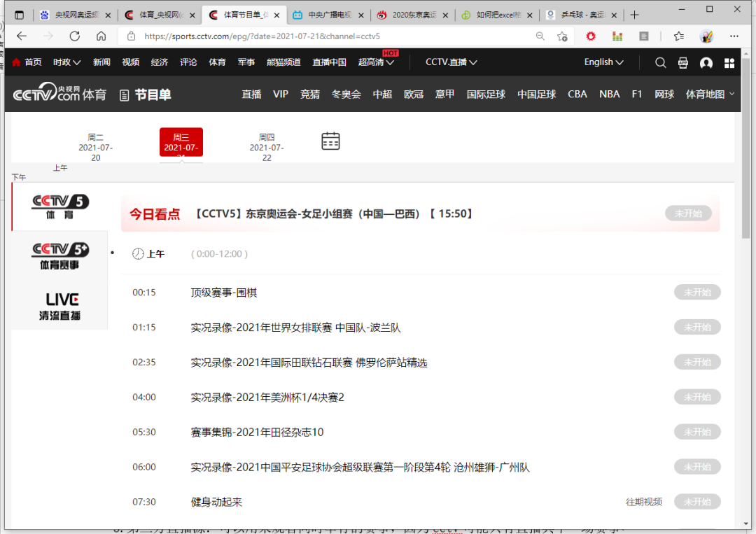Image resolution: width=756 pixels, height=534 pixels.
Task: Click 往期视频 next to 健身动起来
Action: tap(643, 502)
